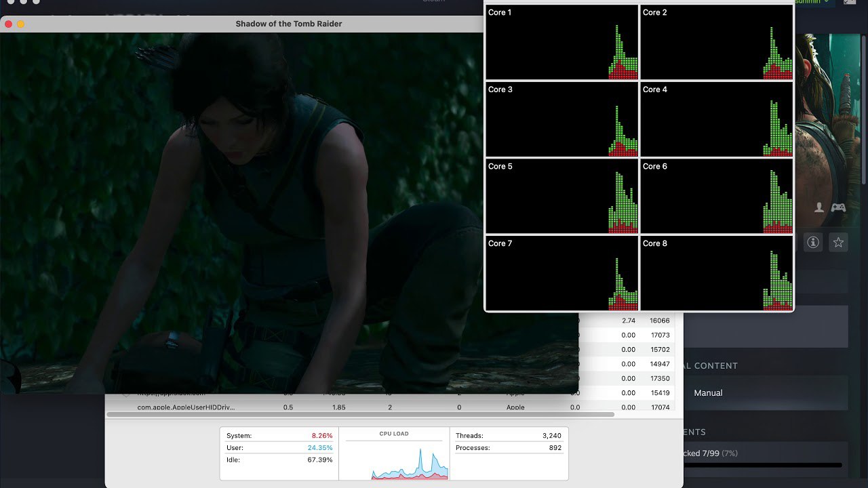The width and height of the screenshot is (868, 488).
Task: Click the controller support icon in Steam
Action: pos(838,207)
